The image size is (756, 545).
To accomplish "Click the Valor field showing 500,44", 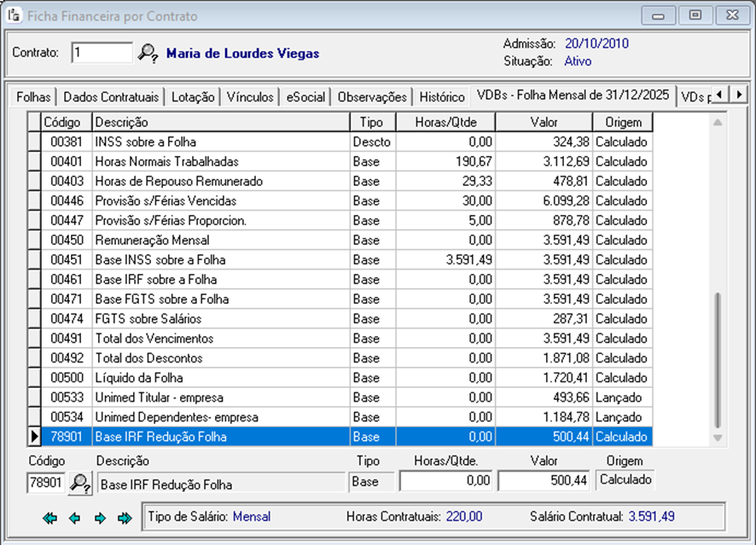I will click(x=544, y=482).
